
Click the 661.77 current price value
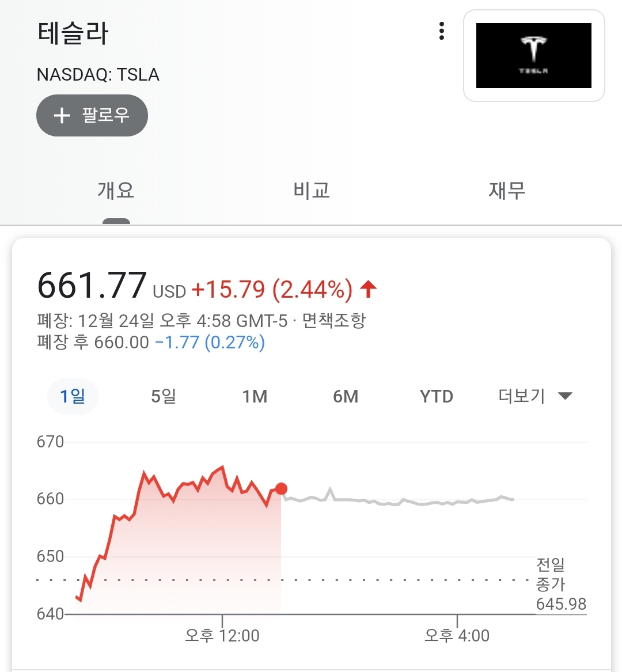coord(92,286)
